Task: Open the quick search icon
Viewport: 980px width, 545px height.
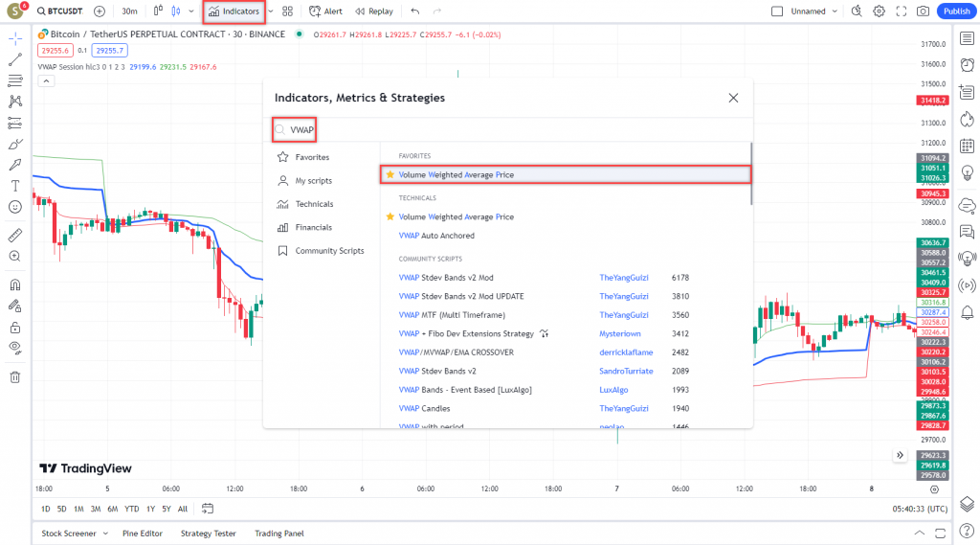Action: click(857, 11)
